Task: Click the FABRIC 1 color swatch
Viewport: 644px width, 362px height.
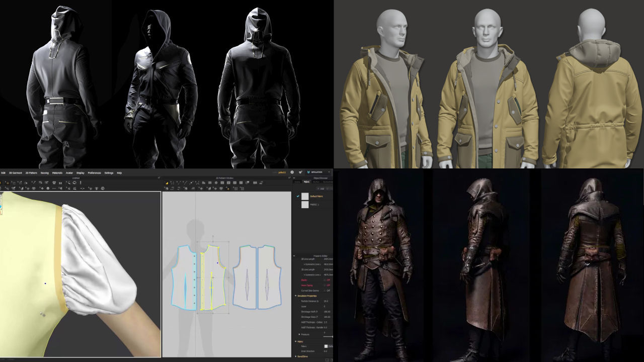Action: pos(305,205)
